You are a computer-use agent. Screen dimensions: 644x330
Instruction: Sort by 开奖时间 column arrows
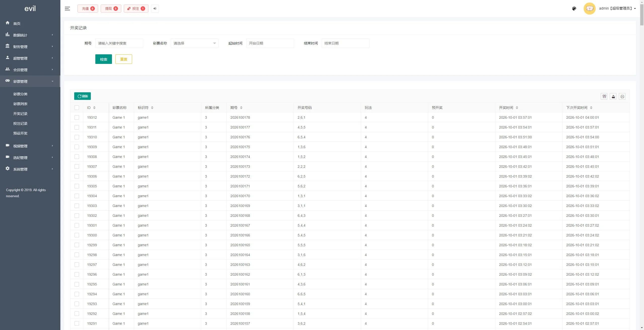517,108
